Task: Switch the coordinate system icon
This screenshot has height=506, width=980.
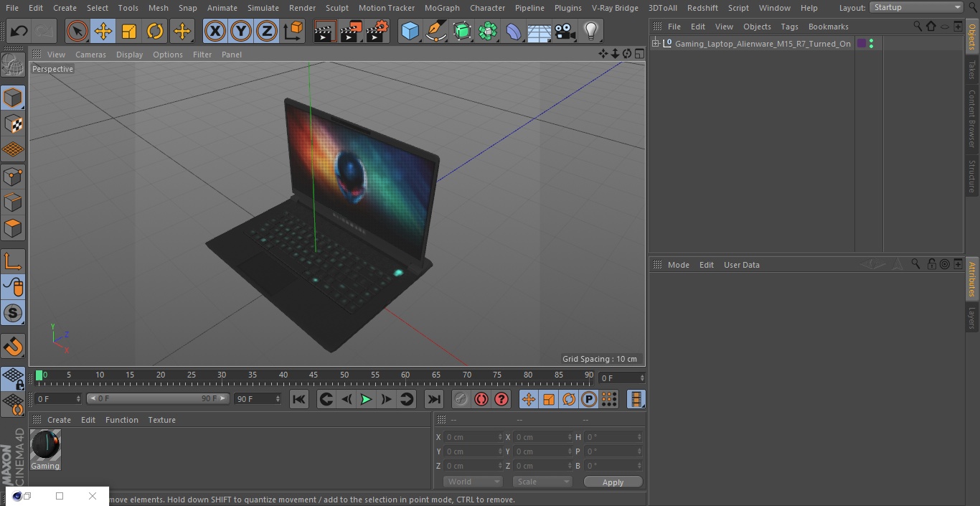Action: pos(293,31)
